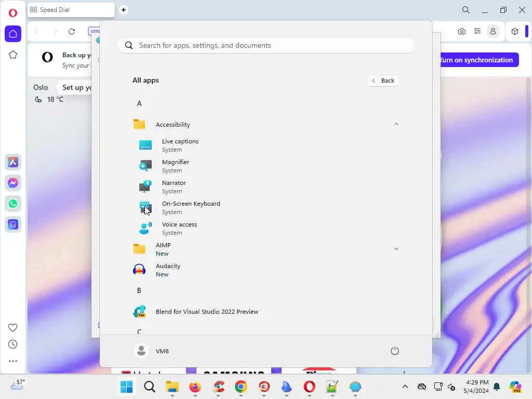This screenshot has width=532, height=399.
Task: Reload the page in Opera
Action: (x=72, y=32)
